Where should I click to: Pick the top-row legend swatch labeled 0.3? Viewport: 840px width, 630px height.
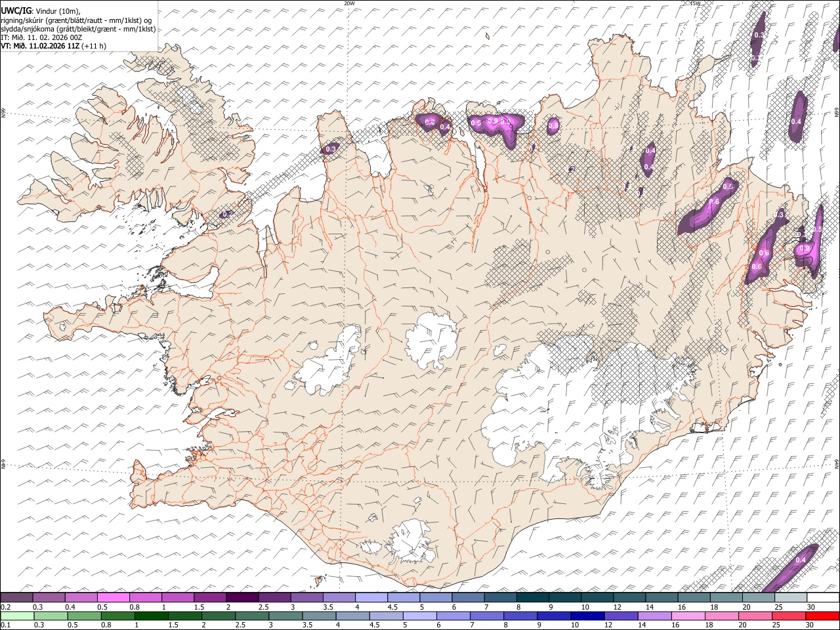click(x=49, y=598)
